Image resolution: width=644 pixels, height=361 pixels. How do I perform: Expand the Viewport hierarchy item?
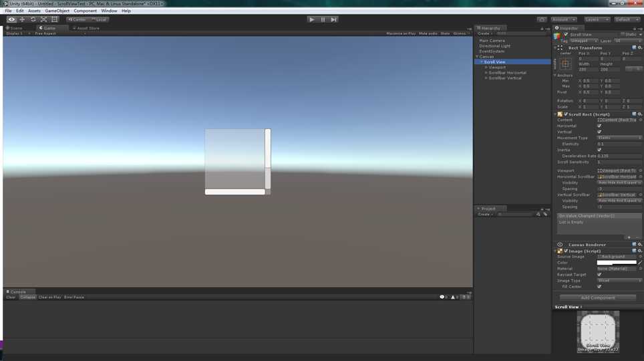coord(486,68)
